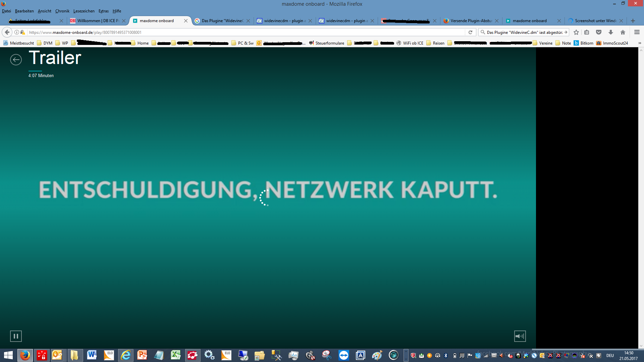Open the downloads arrow icon
The width and height of the screenshot is (644, 362).
(611, 32)
